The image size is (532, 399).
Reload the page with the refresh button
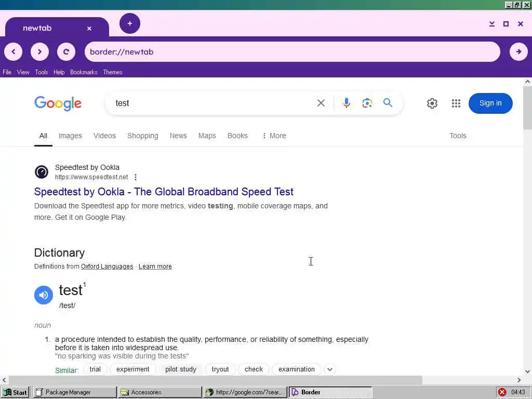[x=66, y=51]
